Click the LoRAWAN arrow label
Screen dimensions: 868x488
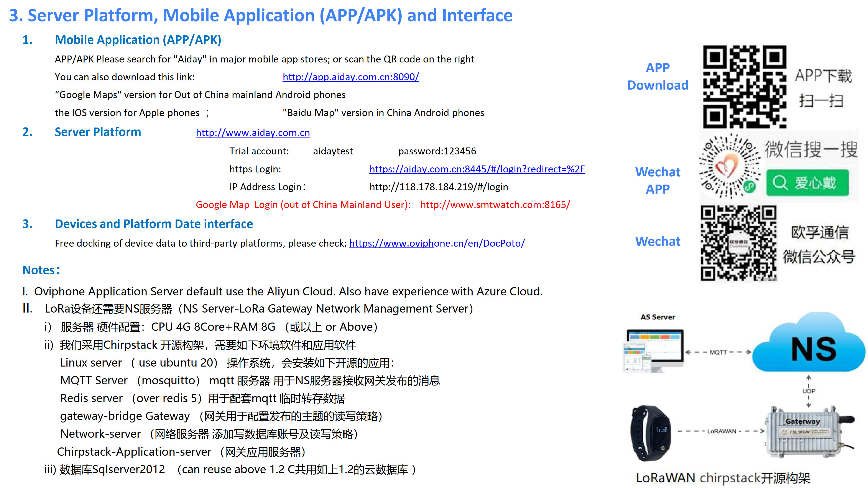(x=722, y=431)
